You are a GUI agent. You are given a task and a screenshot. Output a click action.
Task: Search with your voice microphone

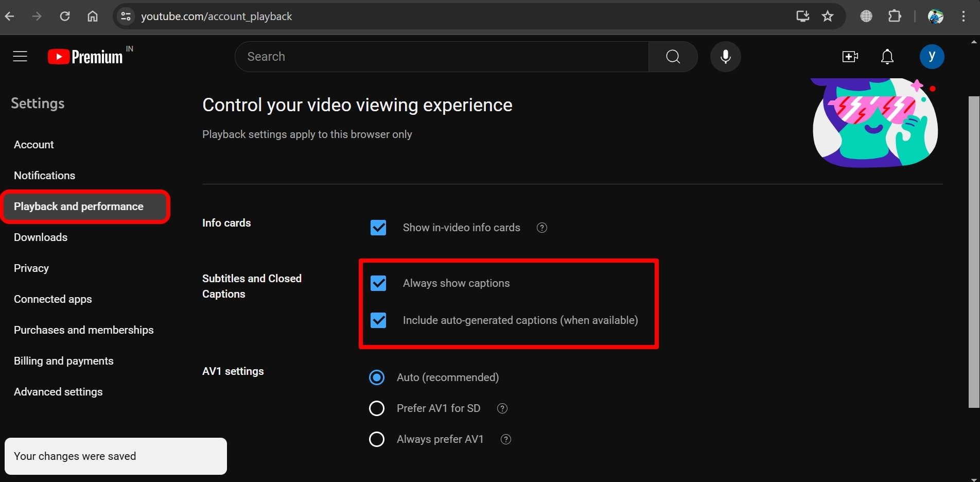click(726, 57)
